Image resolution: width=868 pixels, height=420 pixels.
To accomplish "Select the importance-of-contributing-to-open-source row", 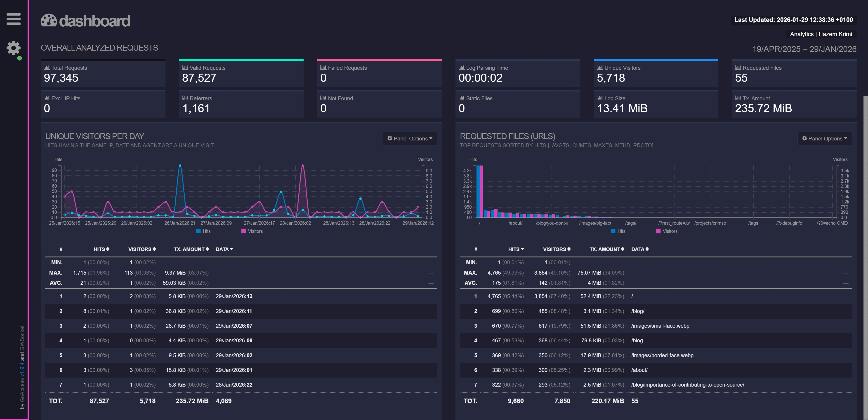I will (656, 385).
